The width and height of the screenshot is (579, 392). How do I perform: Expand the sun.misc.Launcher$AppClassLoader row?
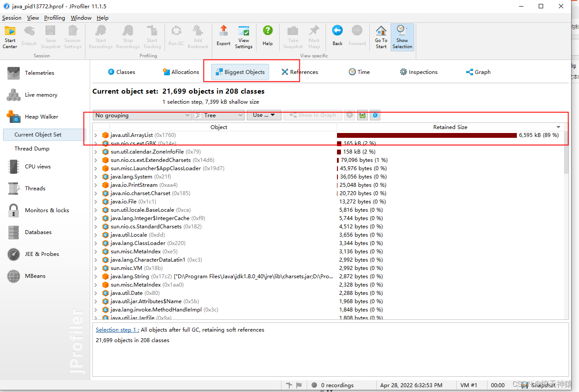(96, 168)
